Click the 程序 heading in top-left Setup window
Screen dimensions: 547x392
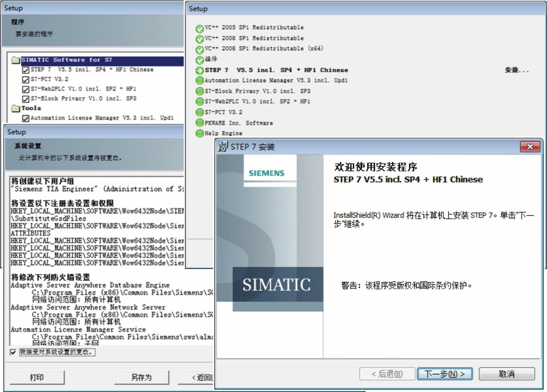[x=18, y=22]
